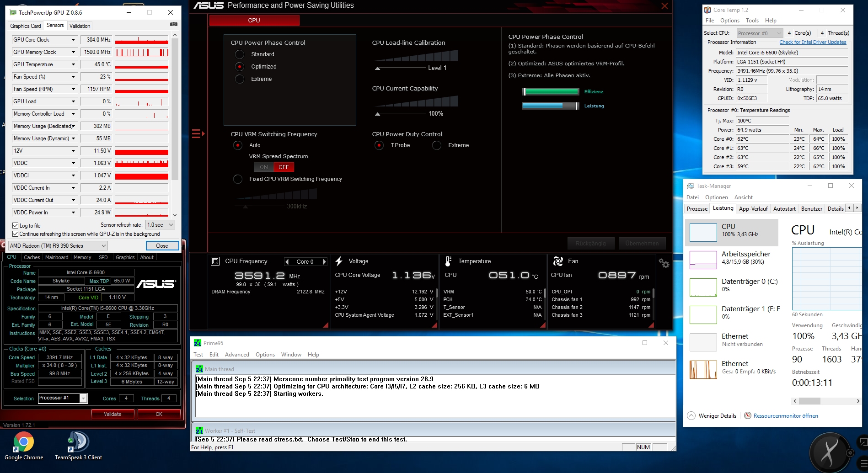Open AMD Radeon R9 390 Series dropdown
868x473 pixels.
[x=58, y=246]
